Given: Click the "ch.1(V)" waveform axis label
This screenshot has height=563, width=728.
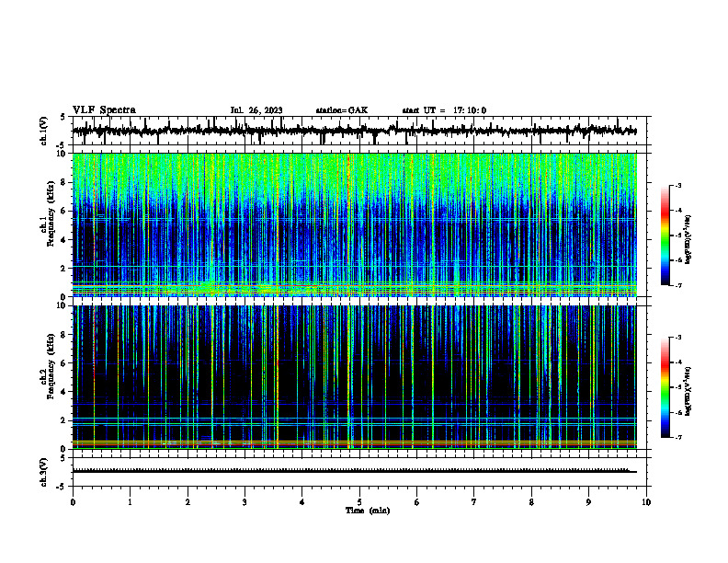Looking at the screenshot, I should click(x=43, y=131).
